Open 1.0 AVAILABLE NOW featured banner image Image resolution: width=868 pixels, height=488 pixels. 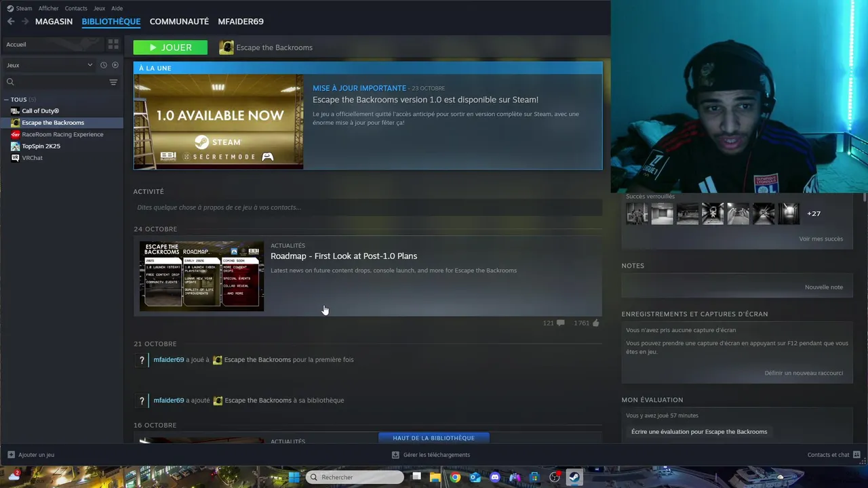[218, 122]
